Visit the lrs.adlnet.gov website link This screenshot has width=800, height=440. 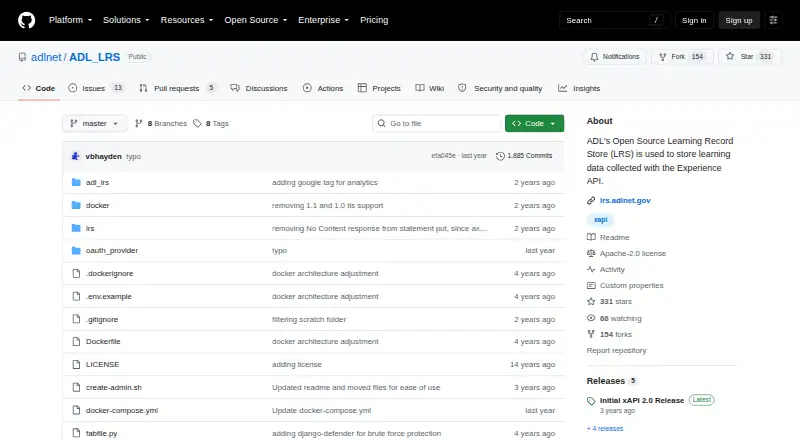click(625, 201)
